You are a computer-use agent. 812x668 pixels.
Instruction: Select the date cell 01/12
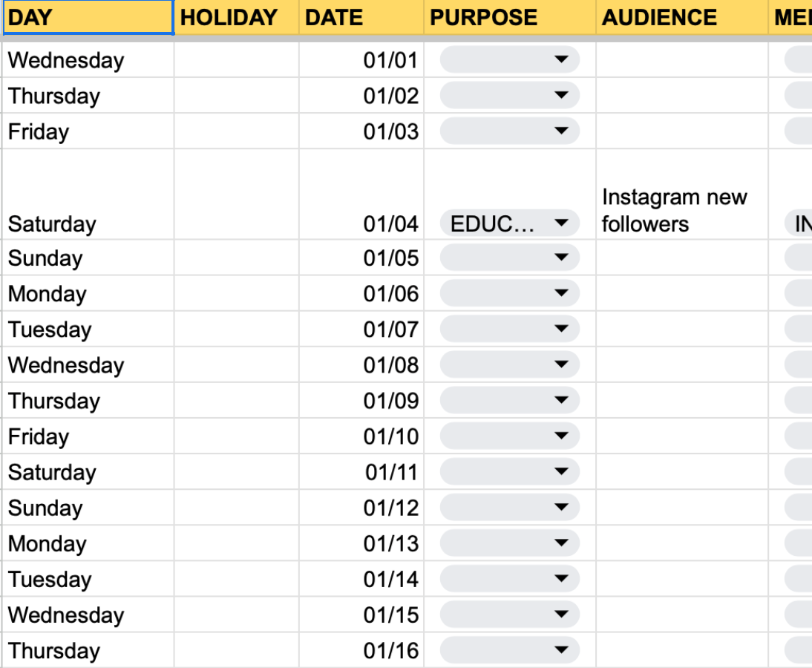coord(361,508)
